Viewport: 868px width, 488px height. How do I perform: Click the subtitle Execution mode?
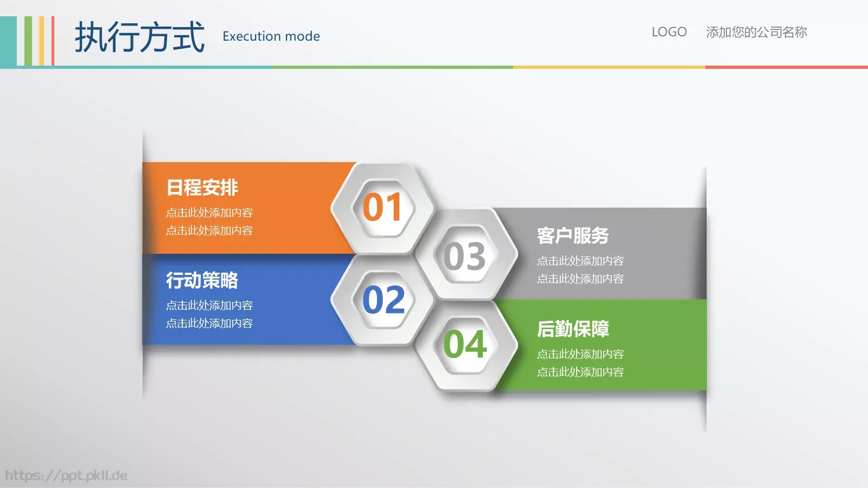[x=271, y=36]
